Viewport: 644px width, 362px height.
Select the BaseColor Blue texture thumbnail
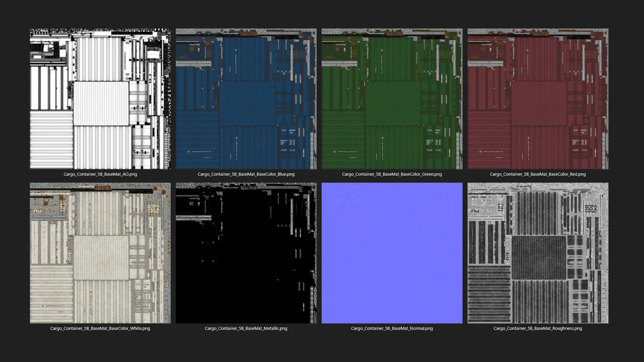(246, 99)
